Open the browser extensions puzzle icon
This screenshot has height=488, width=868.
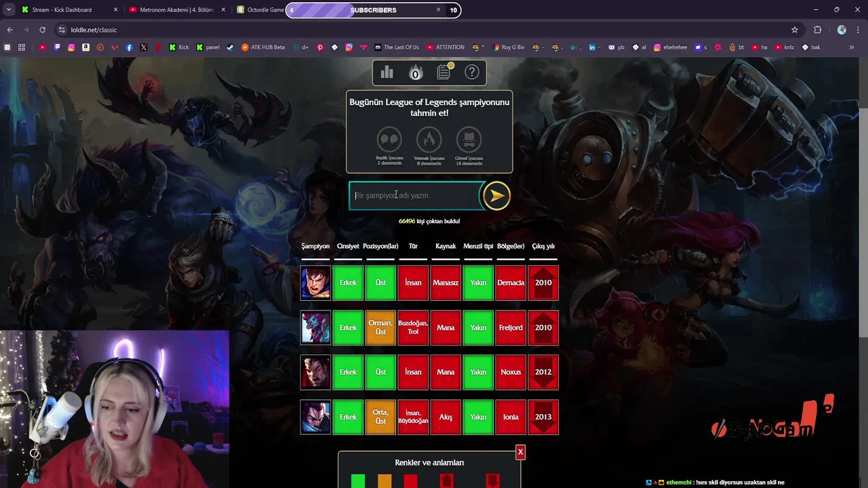click(817, 30)
